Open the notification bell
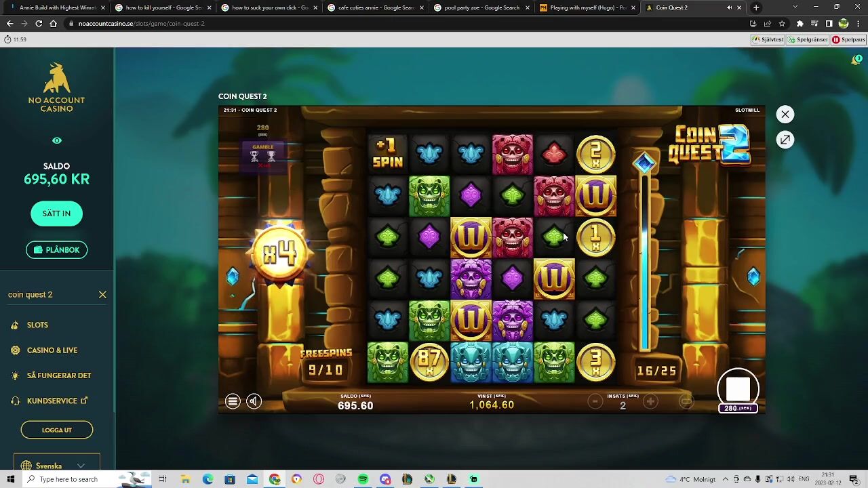Image resolution: width=868 pixels, height=488 pixels. [x=856, y=60]
